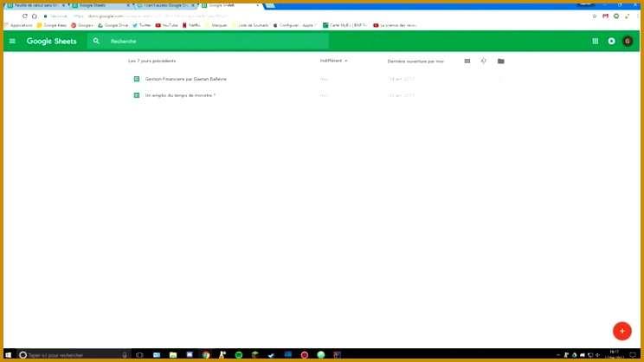Image resolution: width=644 pixels, height=362 pixels.
Task: Open the Carte MyB's BNP bookmark
Action: click(345, 25)
